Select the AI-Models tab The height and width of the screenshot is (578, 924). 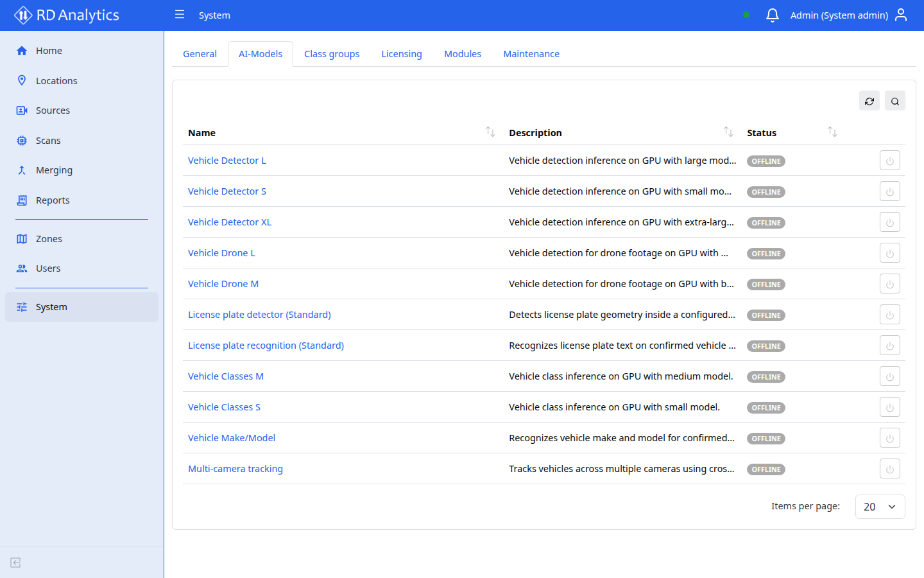(261, 54)
